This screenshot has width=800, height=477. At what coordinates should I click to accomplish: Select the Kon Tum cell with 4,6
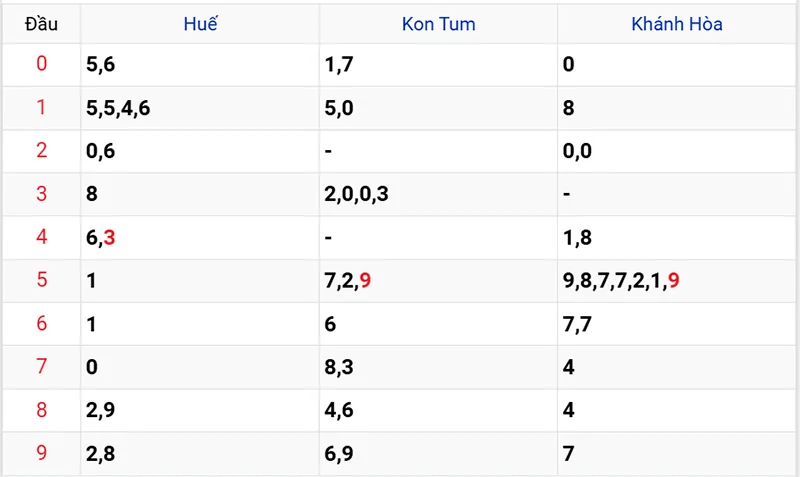(339, 410)
